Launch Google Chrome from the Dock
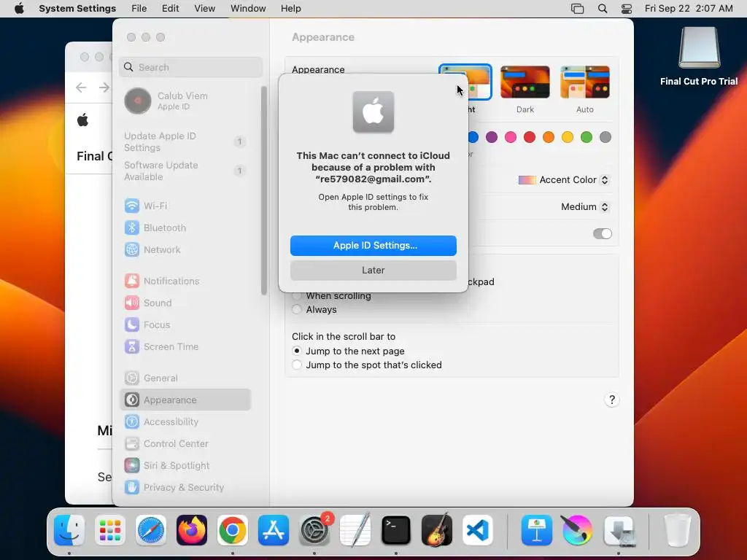747x560 pixels. (233, 530)
